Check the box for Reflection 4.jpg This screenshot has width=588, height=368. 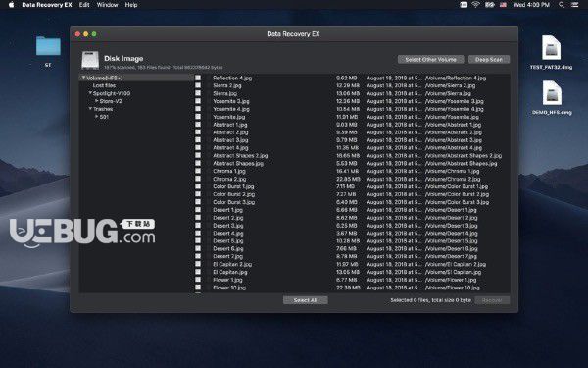click(x=198, y=78)
